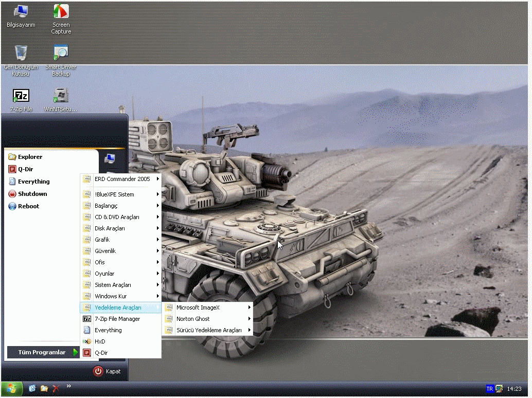Launch HxD hex editor
Viewport: 532px width, 398px height.
pyautogui.click(x=120, y=341)
